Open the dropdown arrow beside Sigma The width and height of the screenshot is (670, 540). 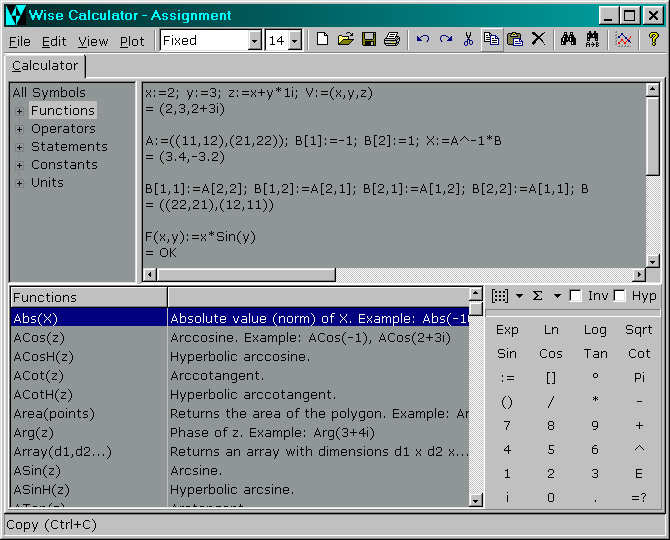557,296
